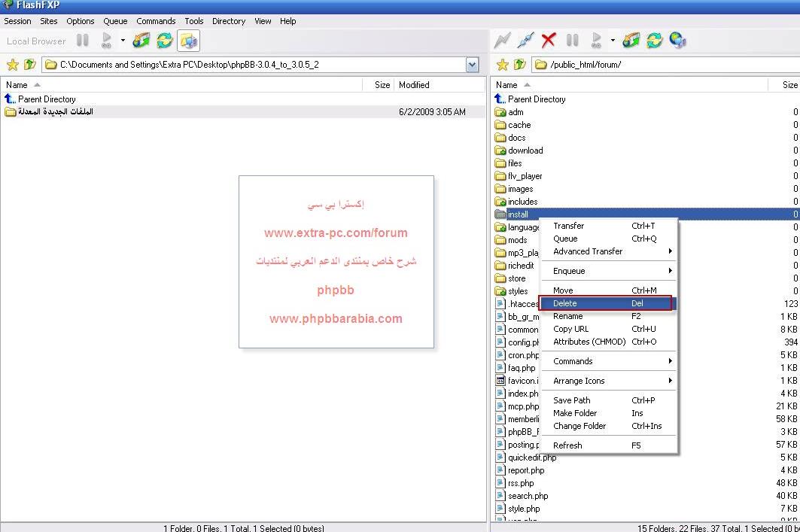
Task: Choose Attributes (CHMOD) from context menu
Action: point(608,342)
